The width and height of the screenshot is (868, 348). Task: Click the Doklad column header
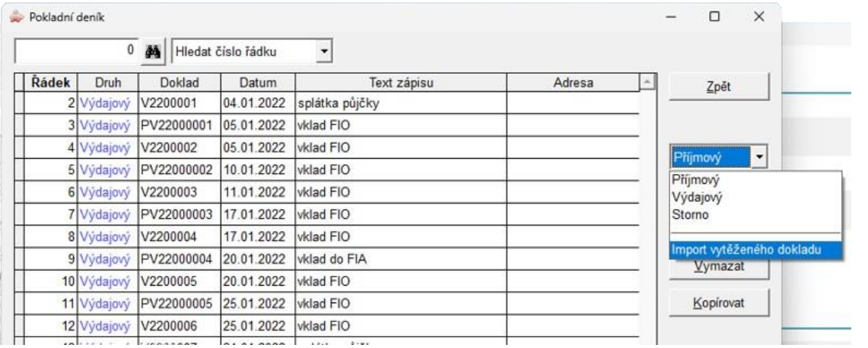click(180, 83)
